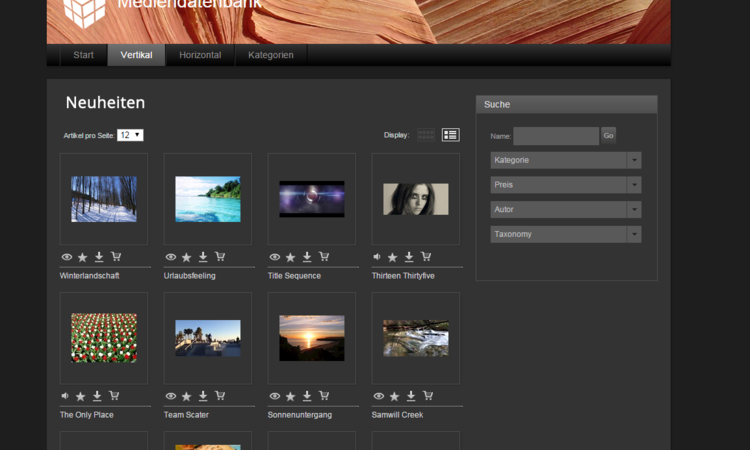Preview Urlaubsfeeling with the eye icon
Screen dimensions: 750x450
[171, 257]
